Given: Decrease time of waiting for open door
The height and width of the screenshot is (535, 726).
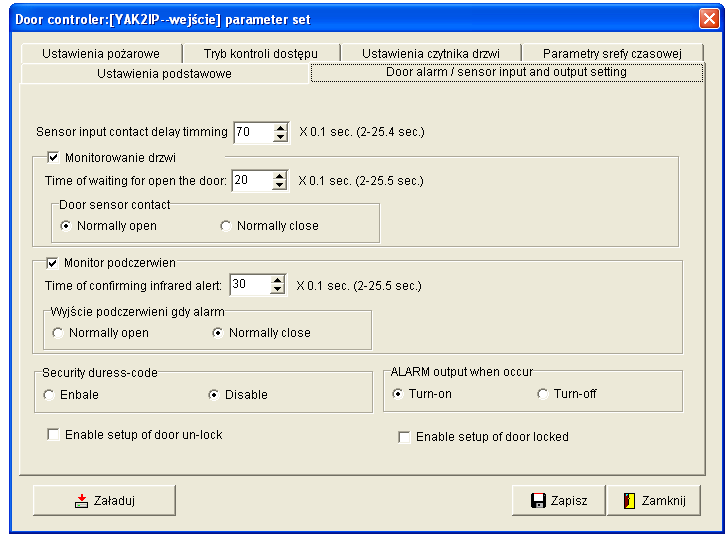Looking at the screenshot, I should coord(279,185).
